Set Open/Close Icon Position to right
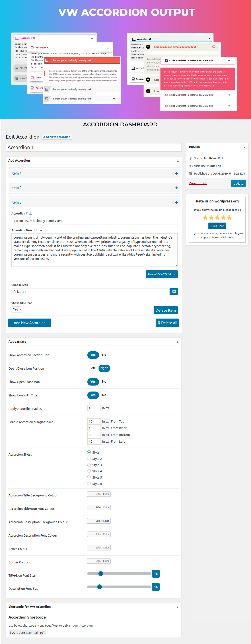Image resolution: width=251 pixels, height=644 pixels. (x=104, y=368)
